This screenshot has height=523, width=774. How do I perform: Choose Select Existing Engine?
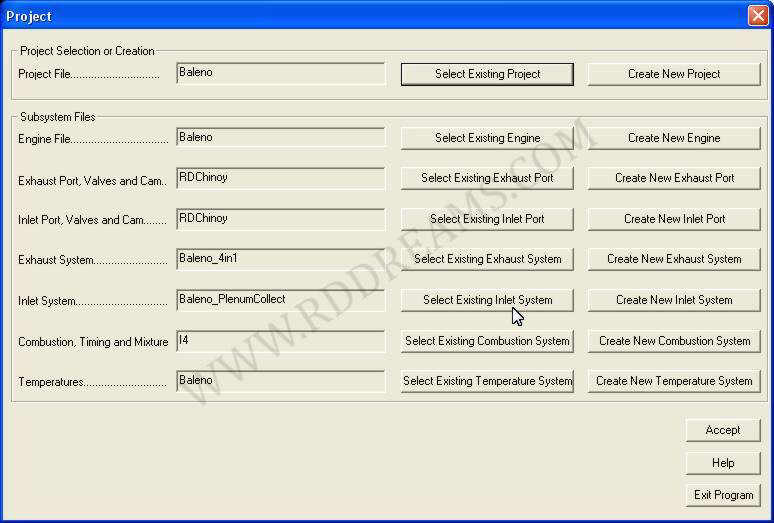487,138
